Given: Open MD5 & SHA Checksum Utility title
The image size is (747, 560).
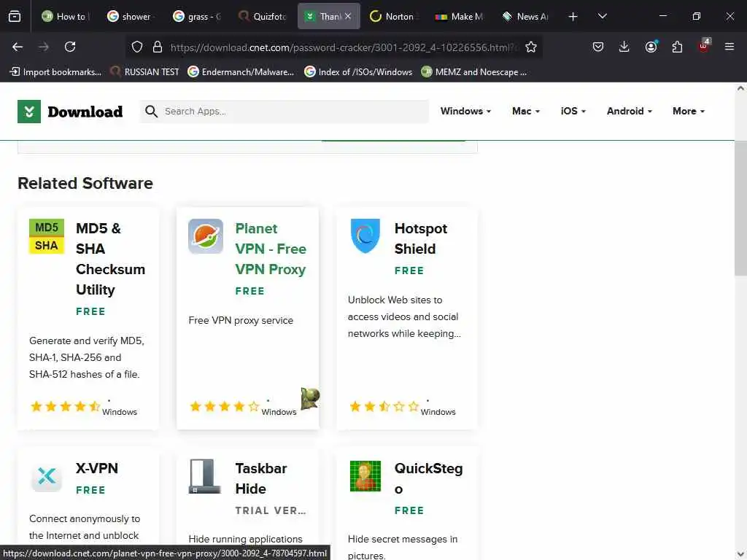Looking at the screenshot, I should [110, 259].
